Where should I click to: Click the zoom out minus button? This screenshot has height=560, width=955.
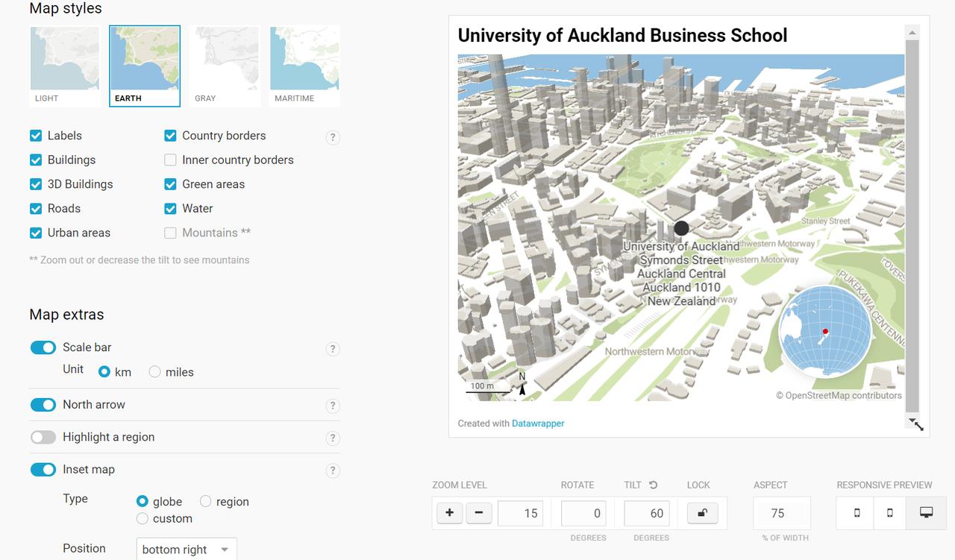pyautogui.click(x=478, y=513)
